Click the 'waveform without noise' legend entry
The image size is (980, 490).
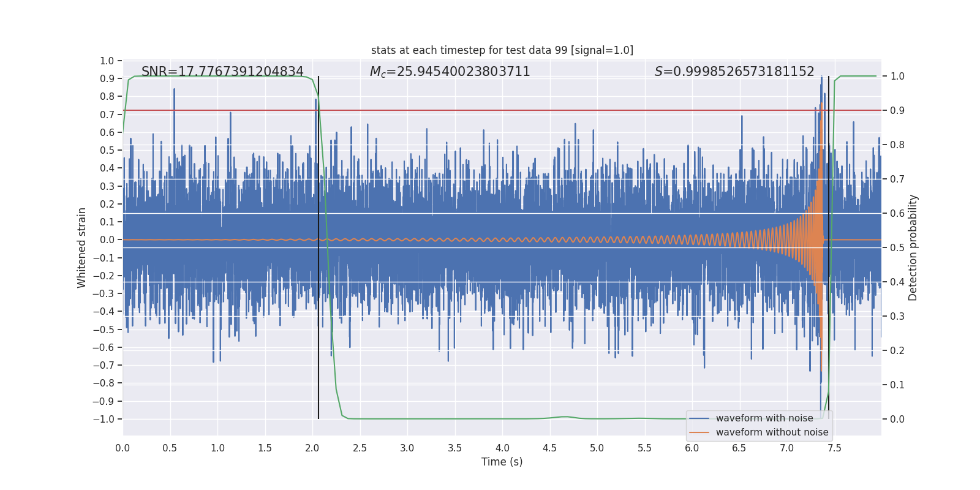[x=772, y=432]
